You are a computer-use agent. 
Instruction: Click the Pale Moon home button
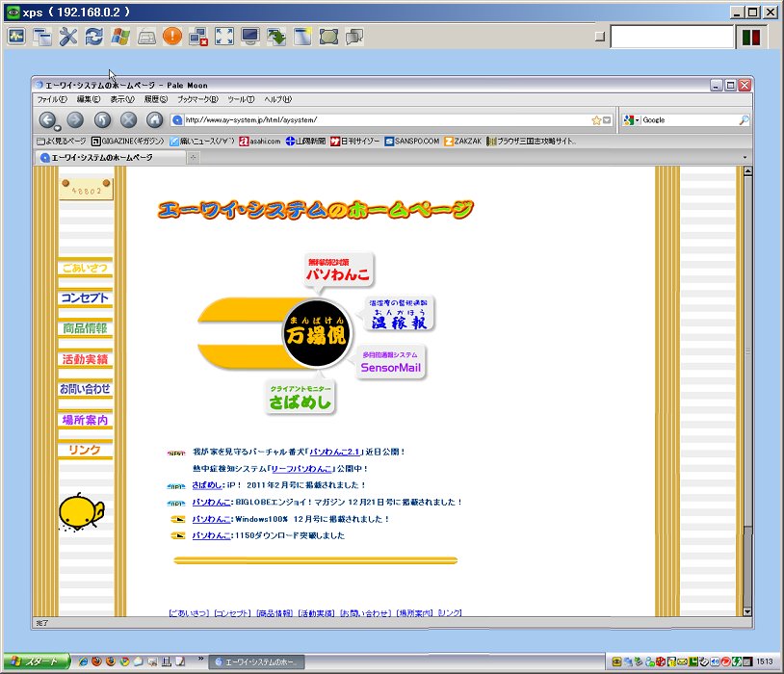click(x=154, y=120)
